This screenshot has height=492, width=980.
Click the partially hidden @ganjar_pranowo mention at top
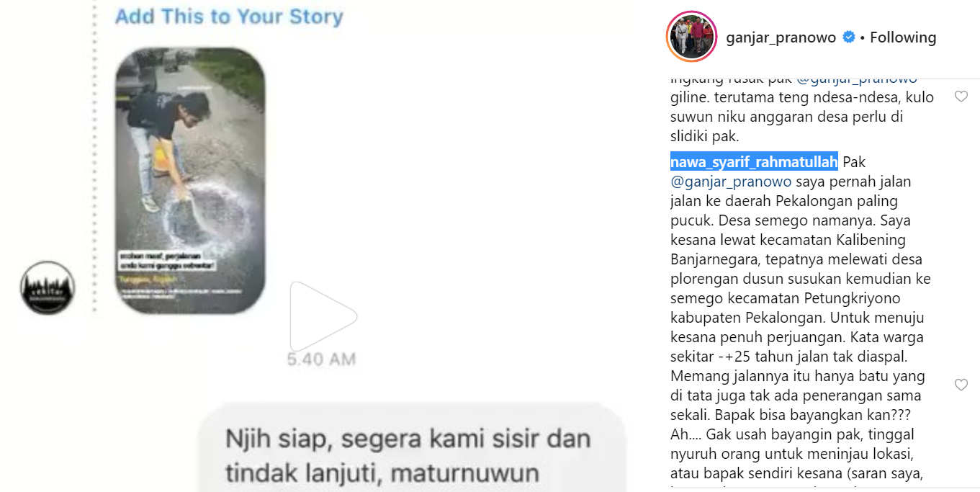coord(857,79)
